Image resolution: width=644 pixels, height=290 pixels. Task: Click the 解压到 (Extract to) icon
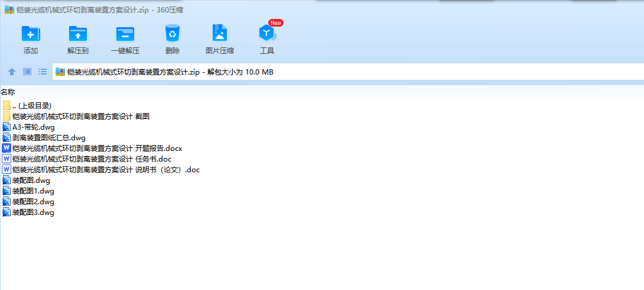78,33
